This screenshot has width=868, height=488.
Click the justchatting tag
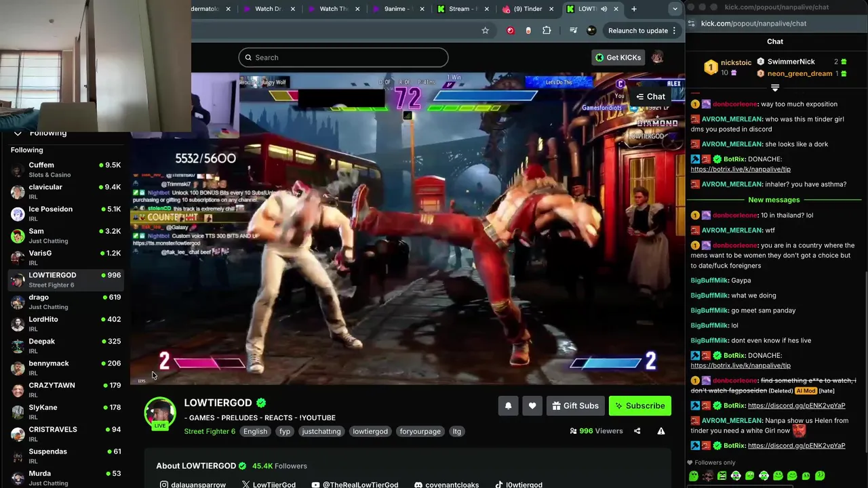tap(321, 431)
